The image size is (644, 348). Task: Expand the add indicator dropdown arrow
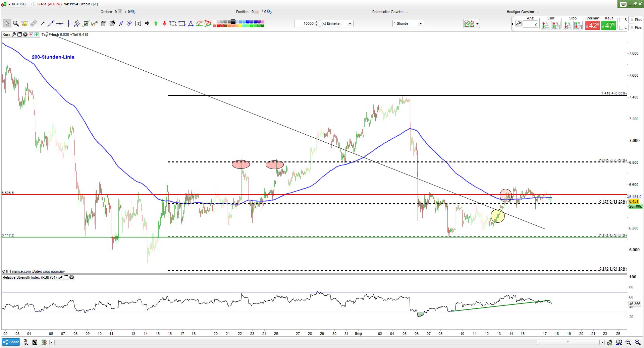point(478,23)
